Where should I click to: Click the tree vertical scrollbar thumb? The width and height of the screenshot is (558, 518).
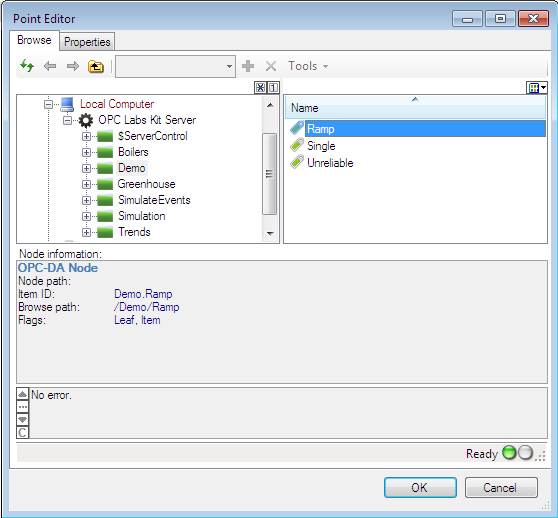tap(269, 174)
